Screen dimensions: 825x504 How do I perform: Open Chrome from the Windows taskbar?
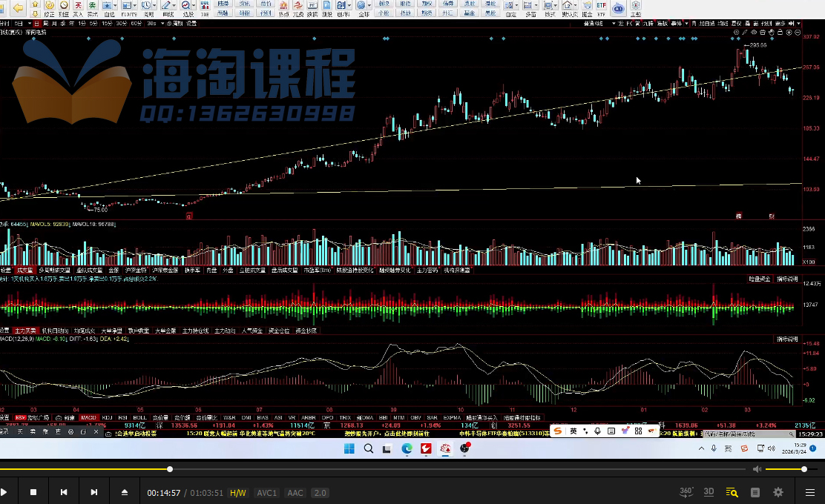click(x=407, y=448)
